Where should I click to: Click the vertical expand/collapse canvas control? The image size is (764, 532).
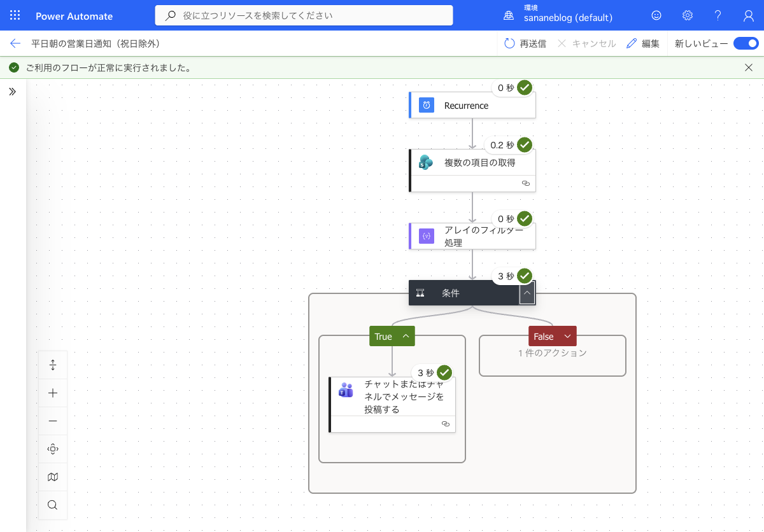(x=53, y=365)
